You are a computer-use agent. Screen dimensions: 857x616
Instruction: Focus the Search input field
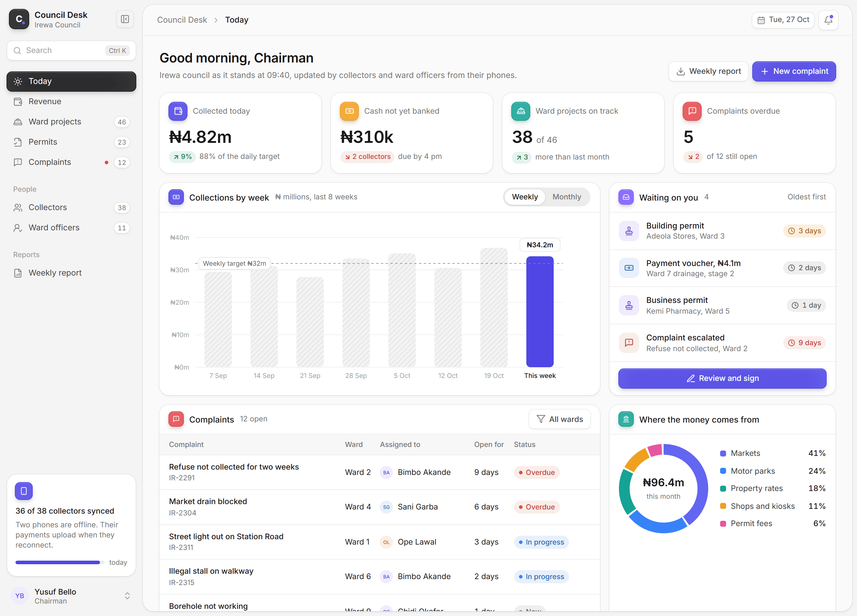point(71,51)
